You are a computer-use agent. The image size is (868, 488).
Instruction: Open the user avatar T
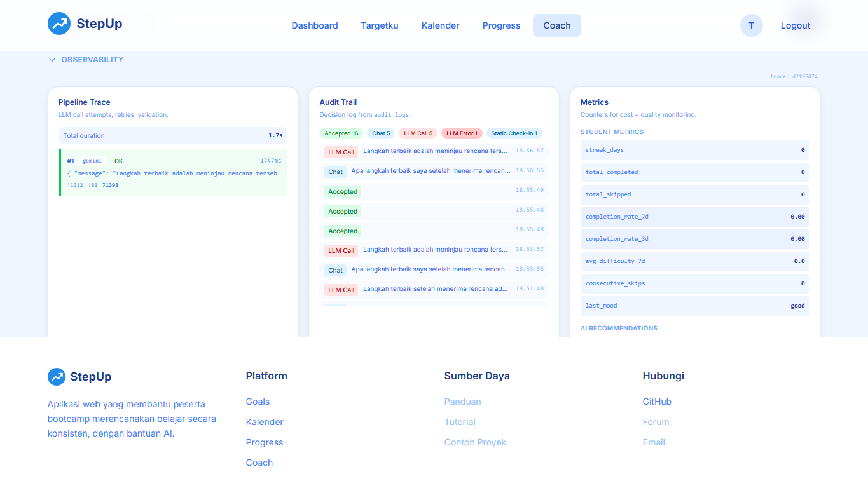pos(752,25)
